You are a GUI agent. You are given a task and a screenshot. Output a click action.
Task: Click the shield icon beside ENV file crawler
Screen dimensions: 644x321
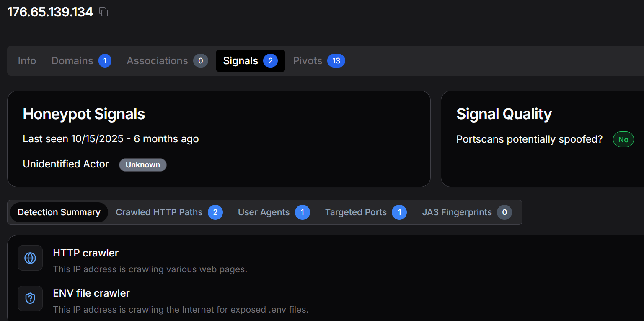point(30,298)
